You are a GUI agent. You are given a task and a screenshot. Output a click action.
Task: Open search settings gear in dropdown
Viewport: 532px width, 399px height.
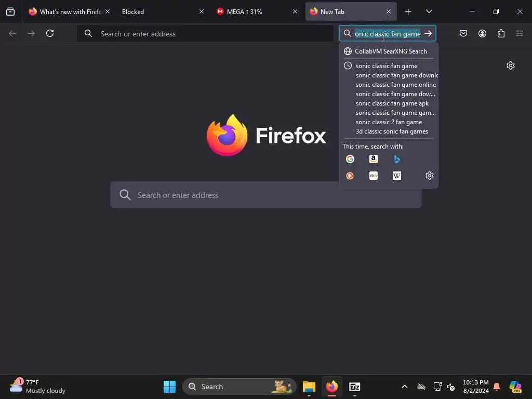point(430,176)
